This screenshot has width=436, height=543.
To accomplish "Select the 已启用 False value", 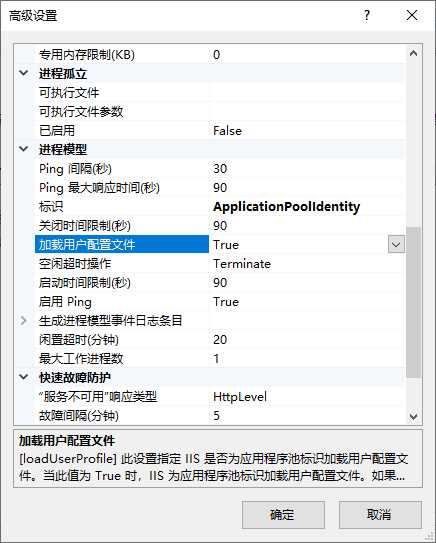I will [228, 131].
